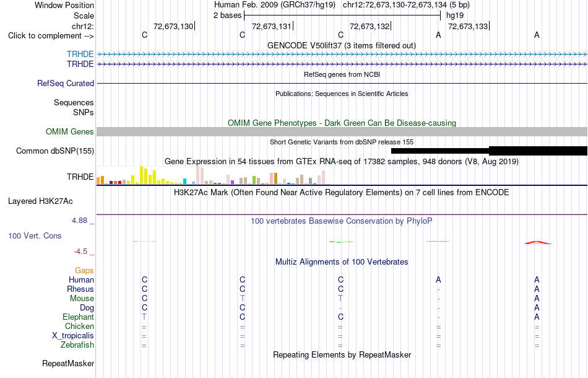This screenshot has width=588, height=378.
Task: Click the Gaps label in Multiz track
Action: (84, 270)
